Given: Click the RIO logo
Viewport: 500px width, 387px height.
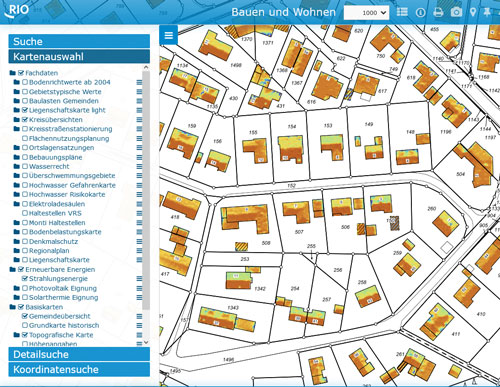Looking at the screenshot, I should click(x=17, y=11).
